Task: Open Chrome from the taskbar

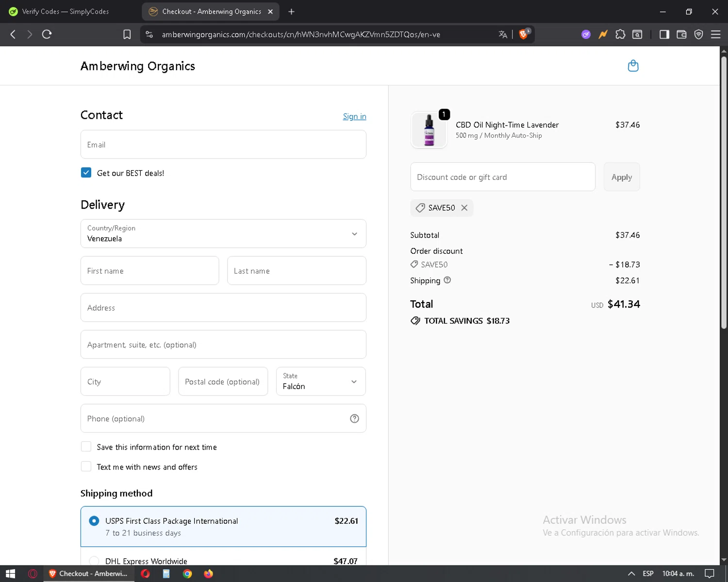Action: 187,574
